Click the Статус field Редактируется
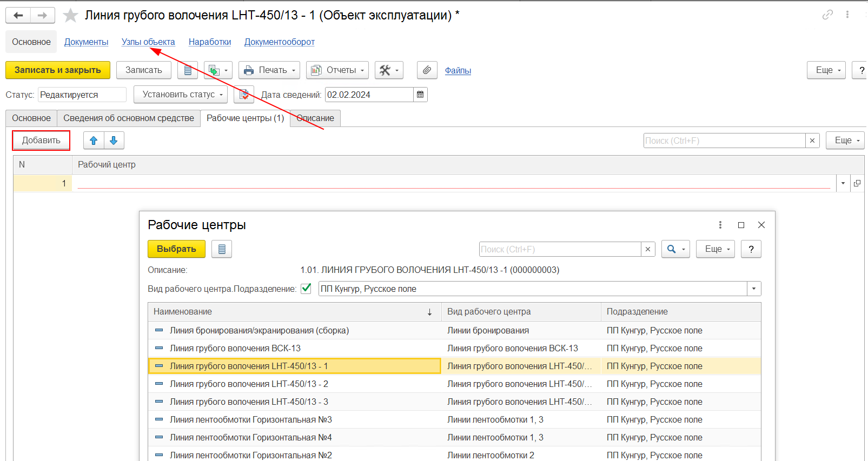Viewport: 868px width, 461px height. [x=82, y=95]
